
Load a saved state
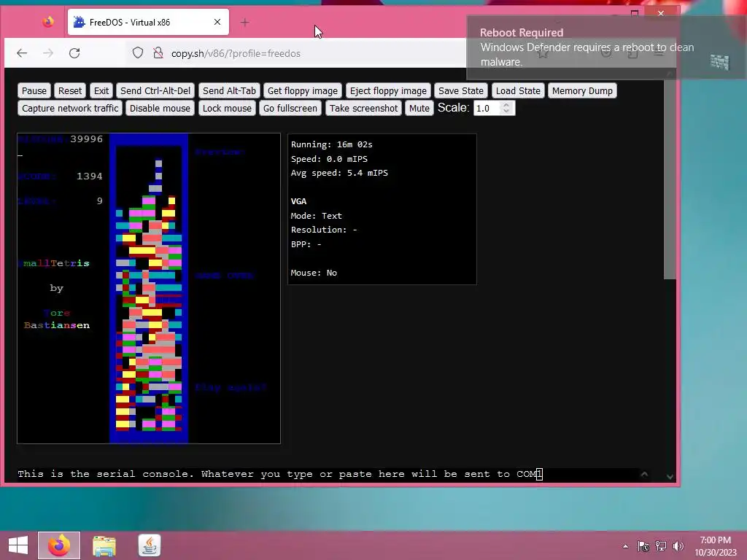[x=518, y=90]
